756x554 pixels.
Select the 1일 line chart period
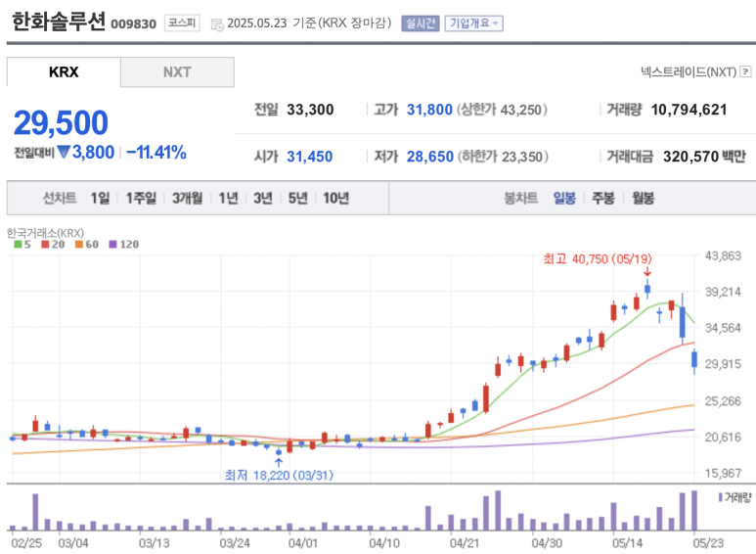point(101,198)
